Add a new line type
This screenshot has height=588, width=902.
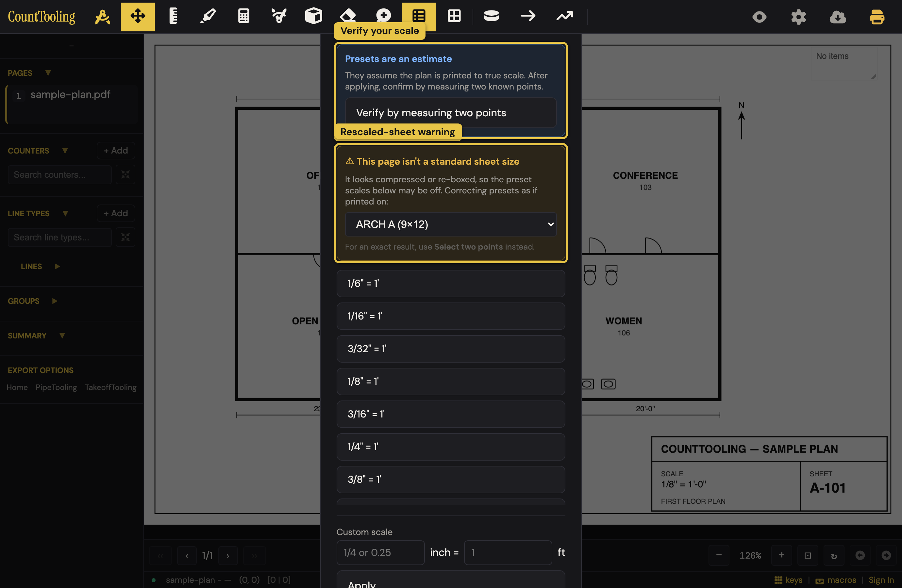[x=116, y=213]
